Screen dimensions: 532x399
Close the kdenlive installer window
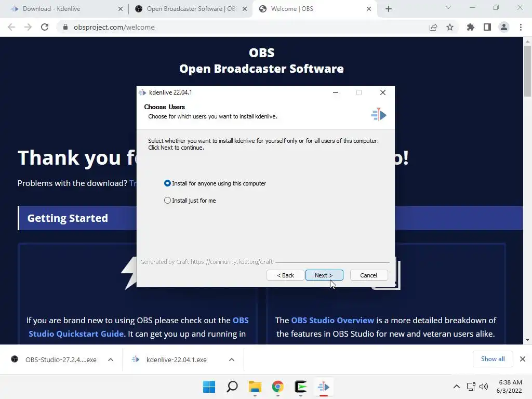click(383, 92)
